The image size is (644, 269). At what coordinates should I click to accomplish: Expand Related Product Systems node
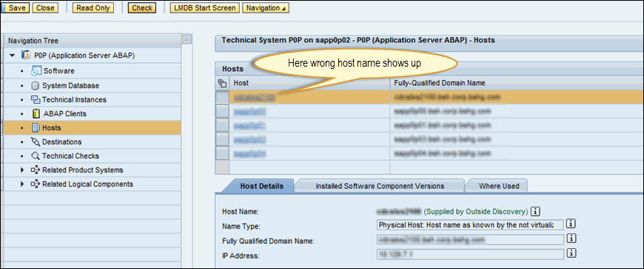[22, 170]
